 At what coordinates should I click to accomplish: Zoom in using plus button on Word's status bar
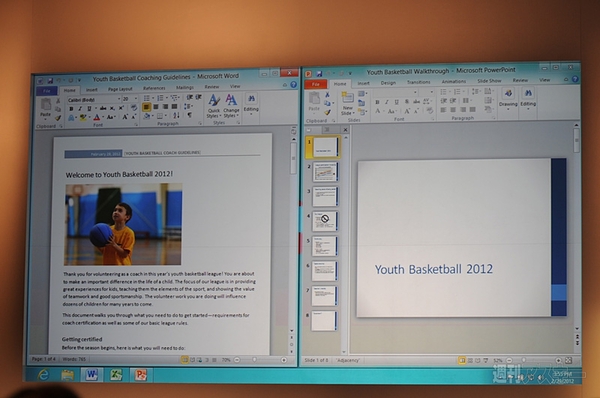pyautogui.click(x=284, y=360)
